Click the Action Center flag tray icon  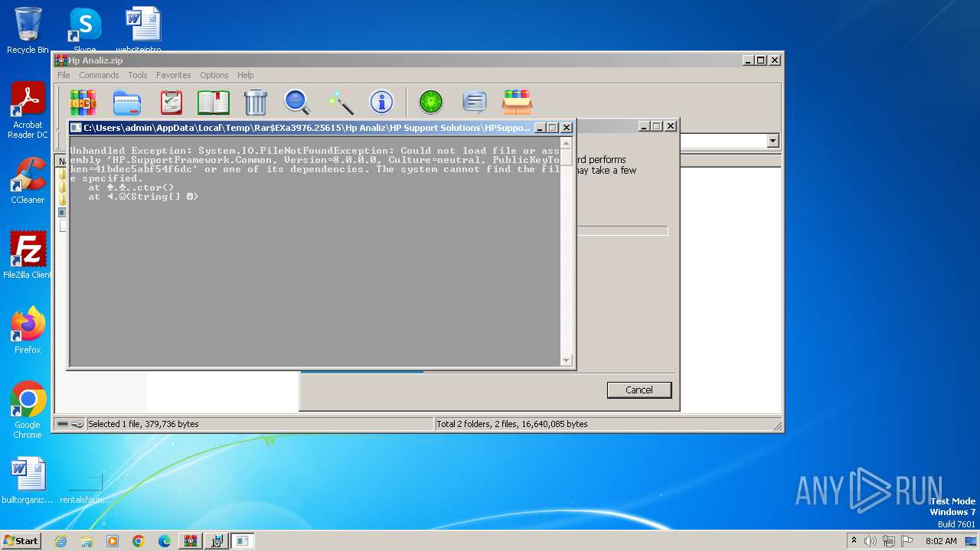[907, 541]
